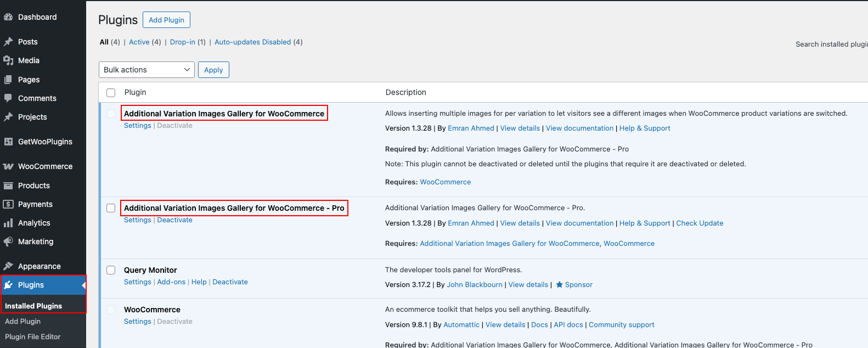Open WooCommerce link under free plugin Requires
The width and height of the screenshot is (868, 348).
click(445, 182)
